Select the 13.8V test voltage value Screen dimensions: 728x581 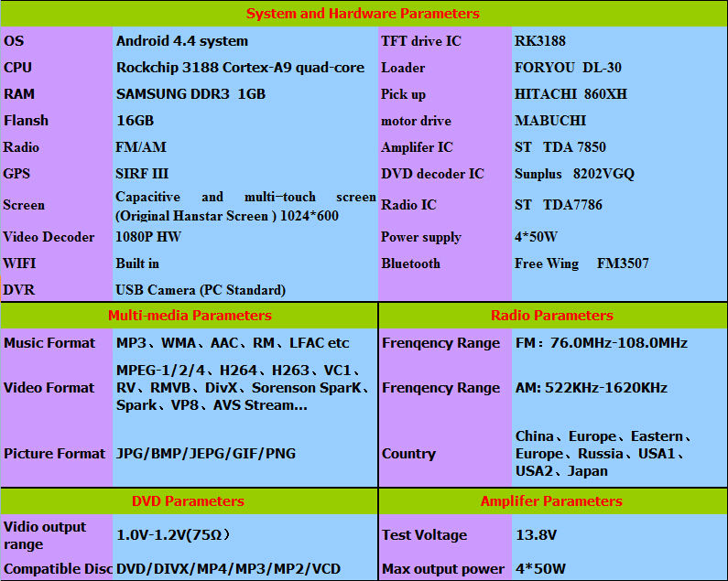[537, 535]
